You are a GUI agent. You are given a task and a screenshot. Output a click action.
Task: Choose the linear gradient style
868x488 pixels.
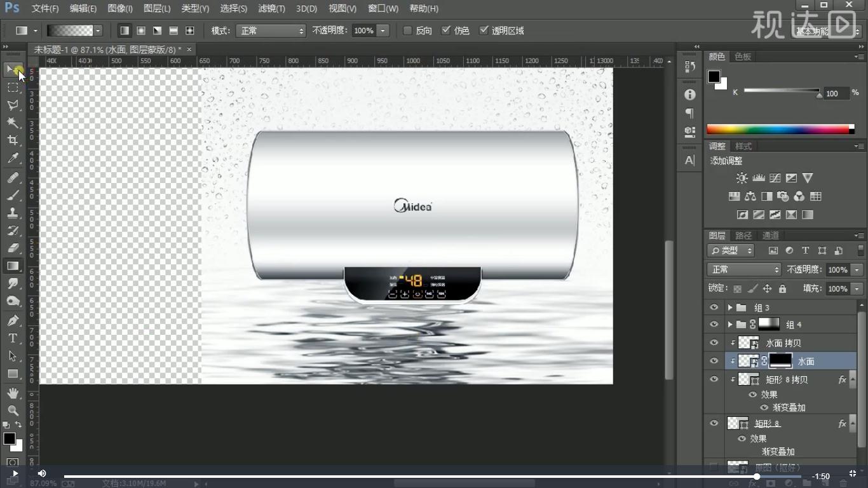125,30
